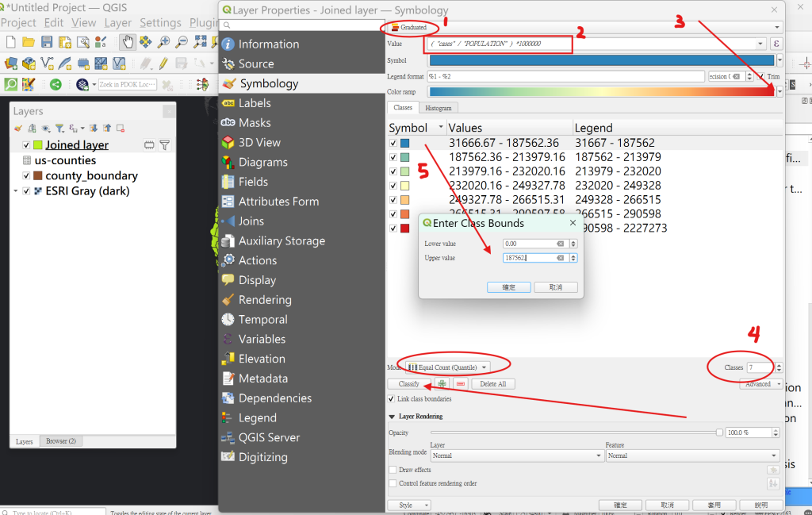The image size is (812, 515).
Task: Open the Value expression field dropdown arrow
Action: pos(760,44)
